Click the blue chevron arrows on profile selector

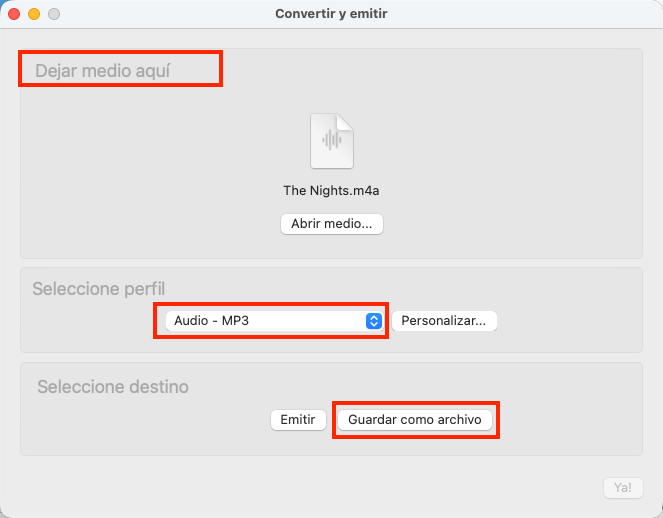coord(374,321)
